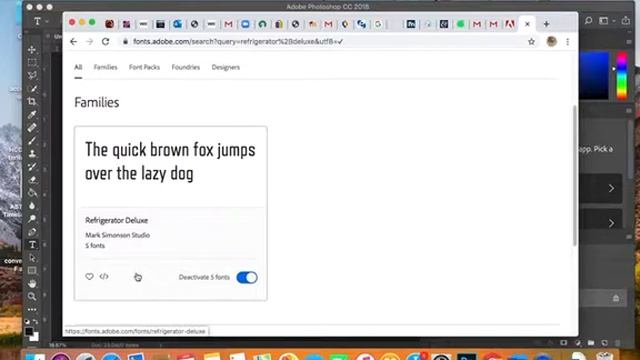
Task: Open the Photoshop search magnifier icon
Action: [588, 20]
